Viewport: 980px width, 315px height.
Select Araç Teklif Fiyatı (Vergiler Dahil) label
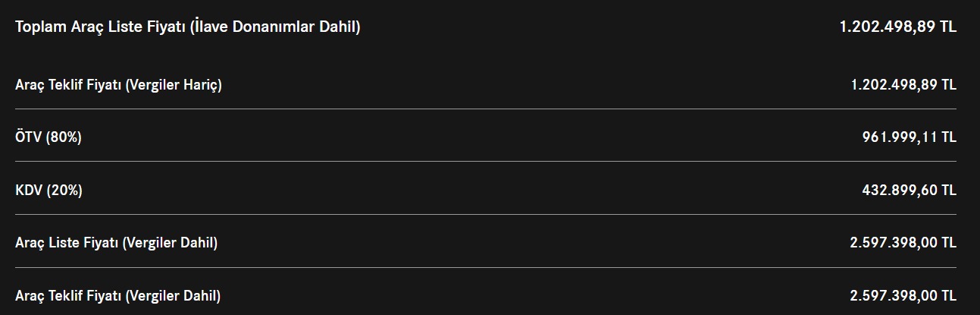click(x=117, y=295)
